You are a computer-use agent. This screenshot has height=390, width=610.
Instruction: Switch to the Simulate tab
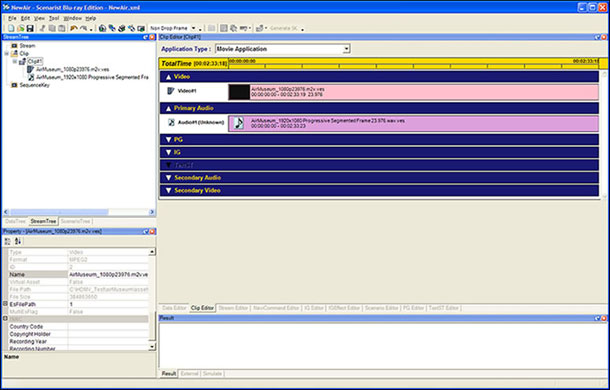(212, 374)
